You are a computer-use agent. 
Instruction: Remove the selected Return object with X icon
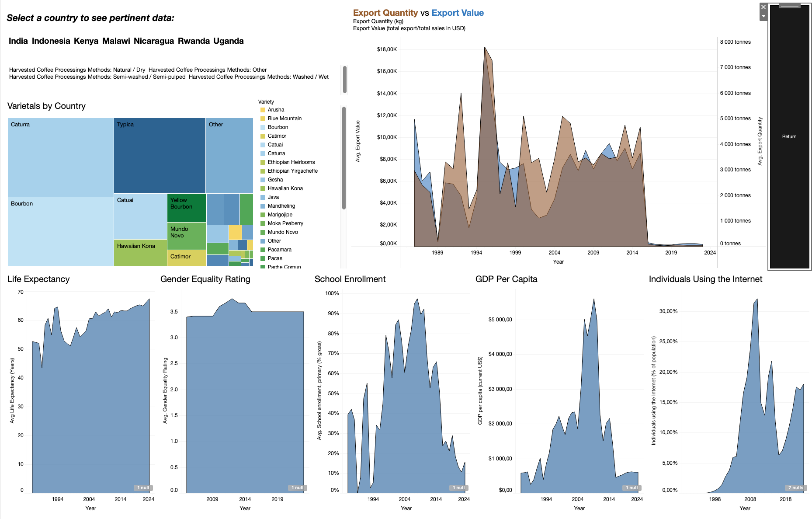pyautogui.click(x=763, y=7)
